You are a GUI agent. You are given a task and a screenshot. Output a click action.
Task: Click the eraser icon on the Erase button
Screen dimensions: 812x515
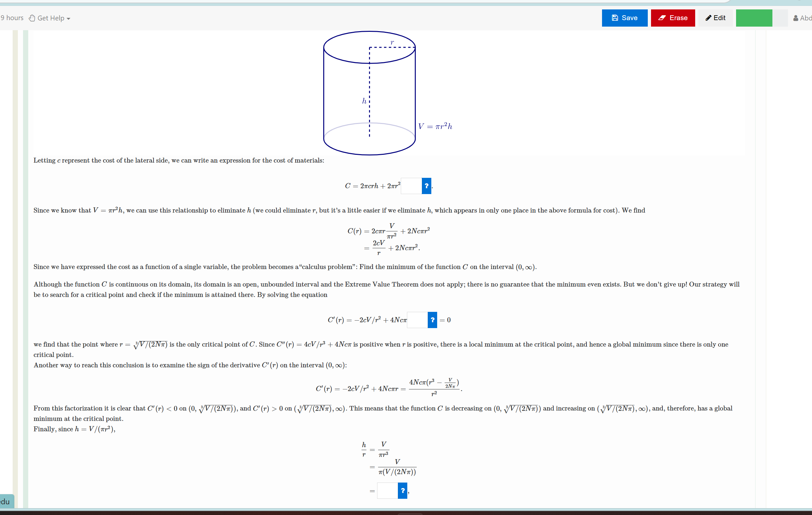coord(661,18)
